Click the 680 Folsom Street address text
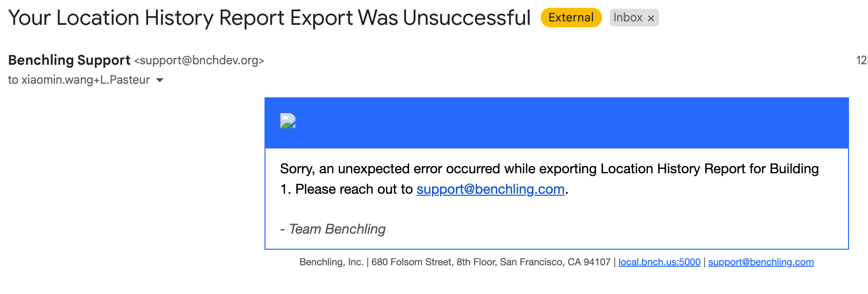 491,262
